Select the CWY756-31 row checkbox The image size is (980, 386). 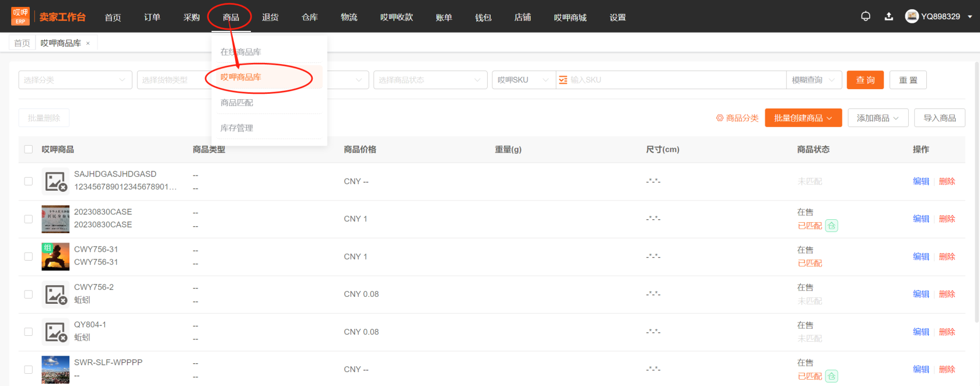[x=28, y=257]
